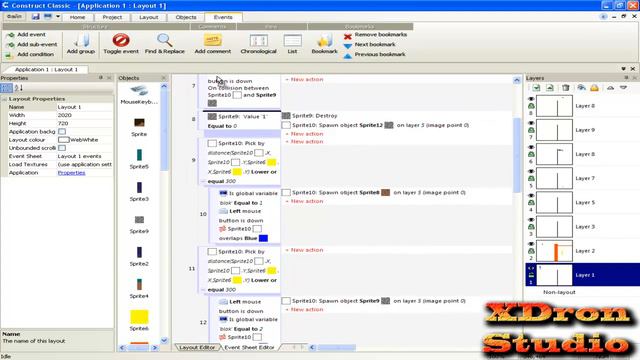Screen dimensions: 640x360
Task: Click categorized view icon in Properties panel
Action: tap(7, 88)
